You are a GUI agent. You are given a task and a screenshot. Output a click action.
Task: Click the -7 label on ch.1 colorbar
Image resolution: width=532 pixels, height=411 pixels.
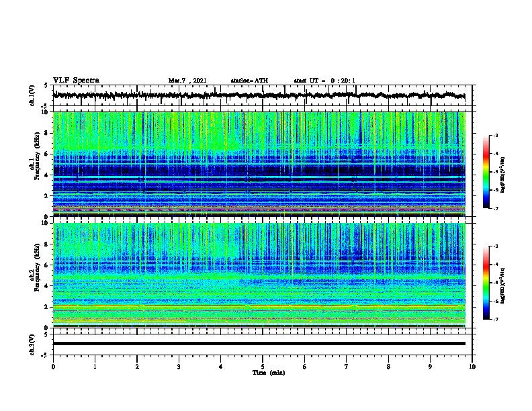tap(496, 208)
